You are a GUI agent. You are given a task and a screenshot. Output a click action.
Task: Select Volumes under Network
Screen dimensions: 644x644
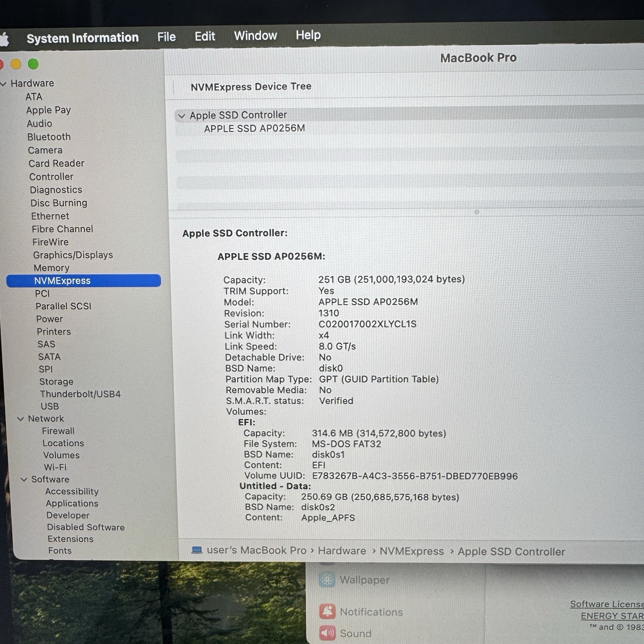pyautogui.click(x=61, y=455)
